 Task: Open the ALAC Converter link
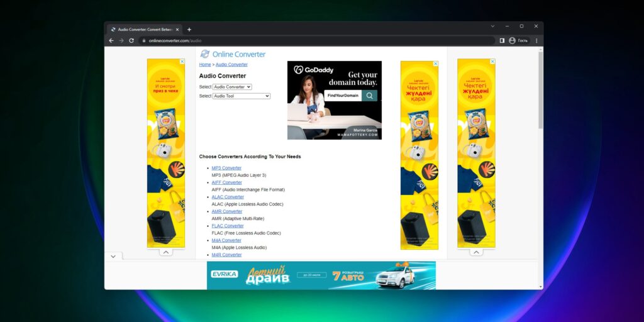pyautogui.click(x=228, y=197)
